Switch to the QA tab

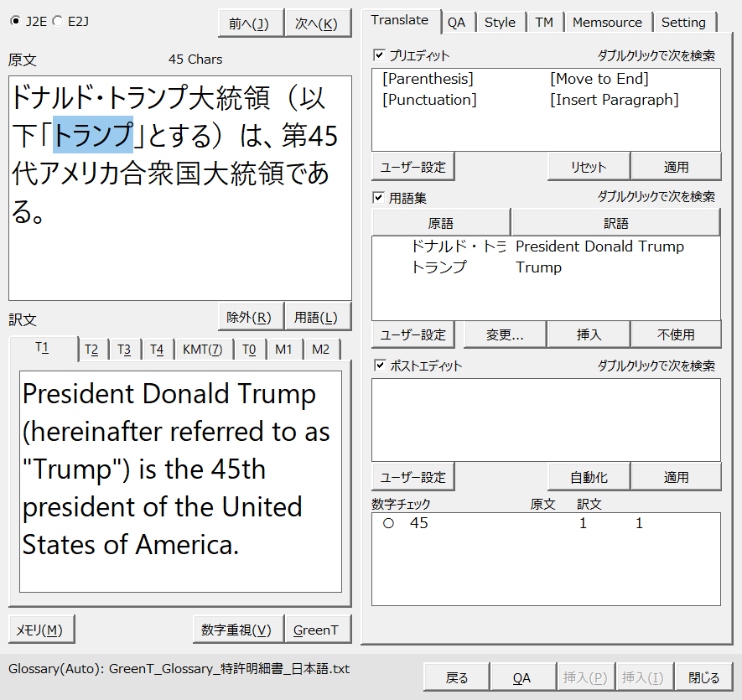coord(456,23)
